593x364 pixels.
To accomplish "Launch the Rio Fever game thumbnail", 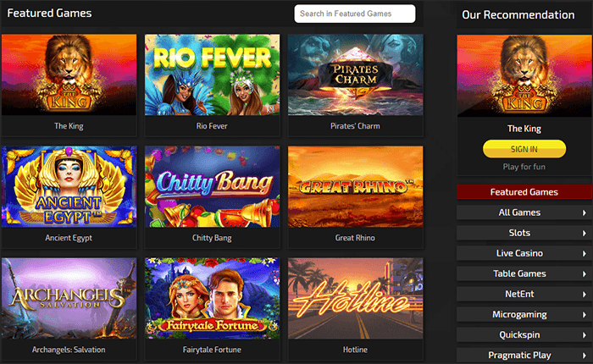I will (212, 74).
